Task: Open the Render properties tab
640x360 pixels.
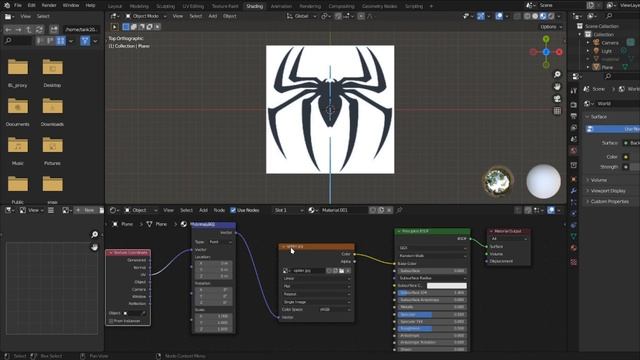Action: coord(573,104)
